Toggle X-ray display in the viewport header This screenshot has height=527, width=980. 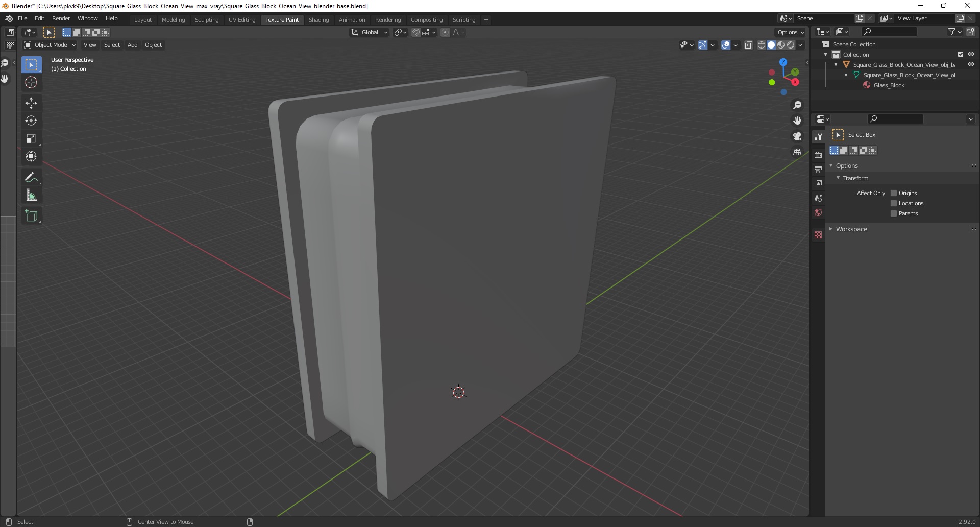[749, 45]
